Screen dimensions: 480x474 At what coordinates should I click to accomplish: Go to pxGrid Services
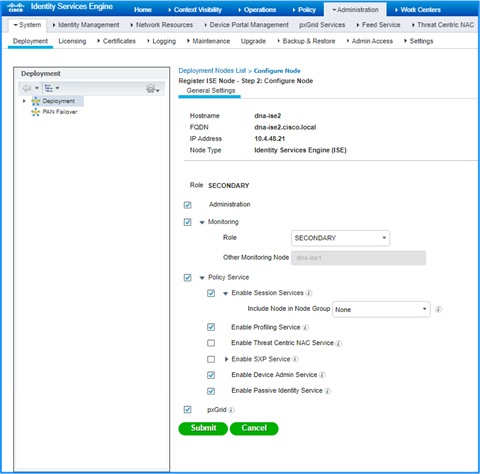pos(322,25)
